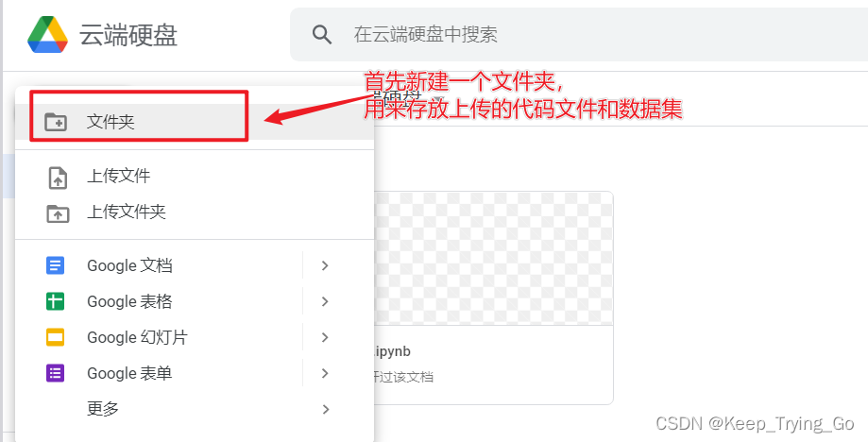Open the 更多 menu entry
Viewport: 868px width, 442px height.
(195, 409)
